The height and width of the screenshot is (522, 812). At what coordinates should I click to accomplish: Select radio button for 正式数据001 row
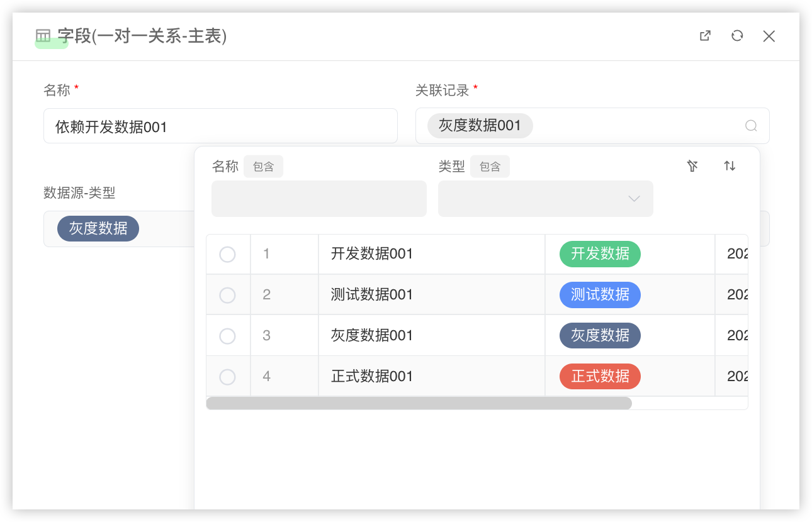(x=227, y=377)
